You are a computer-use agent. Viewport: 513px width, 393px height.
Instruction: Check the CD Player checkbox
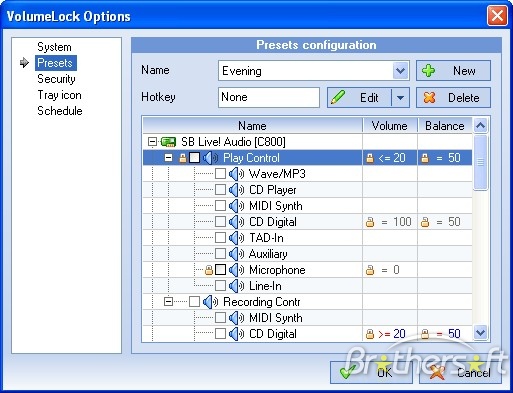[x=220, y=190]
